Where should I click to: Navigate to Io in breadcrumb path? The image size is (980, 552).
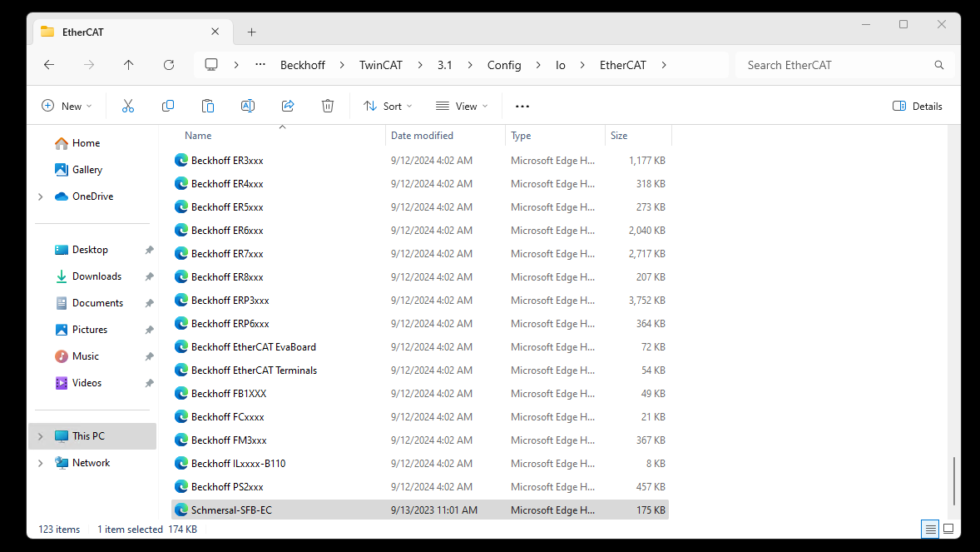tap(560, 65)
